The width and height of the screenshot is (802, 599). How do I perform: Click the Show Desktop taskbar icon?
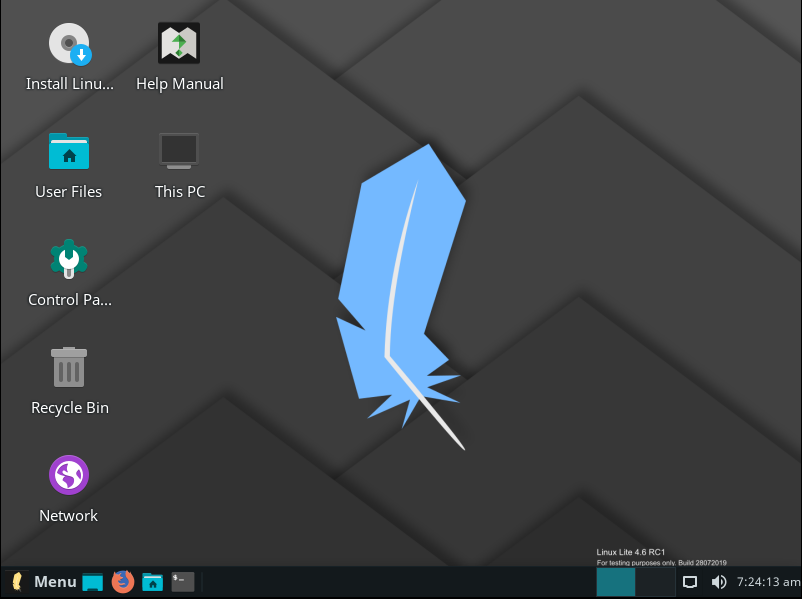pyautogui.click(x=93, y=582)
